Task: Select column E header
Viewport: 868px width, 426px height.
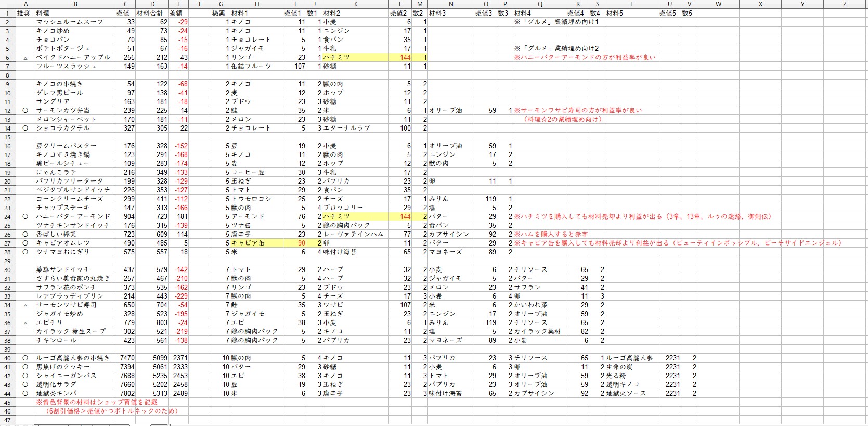Action: [178, 4]
